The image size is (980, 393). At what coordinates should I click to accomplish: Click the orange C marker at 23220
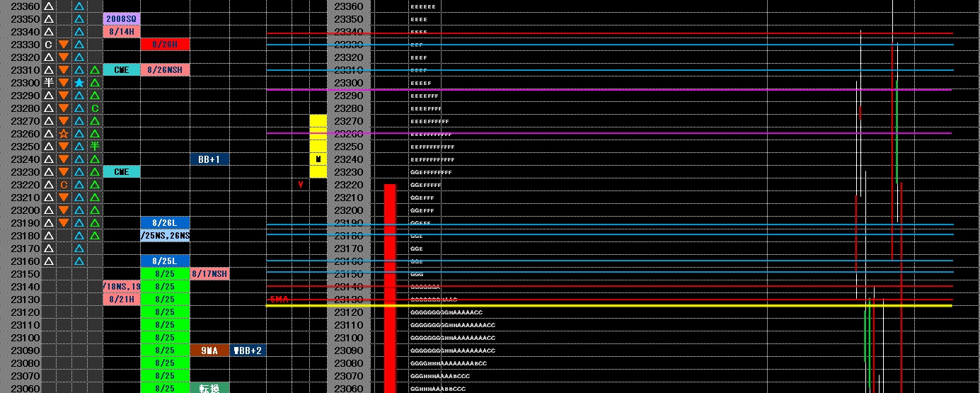[64, 185]
